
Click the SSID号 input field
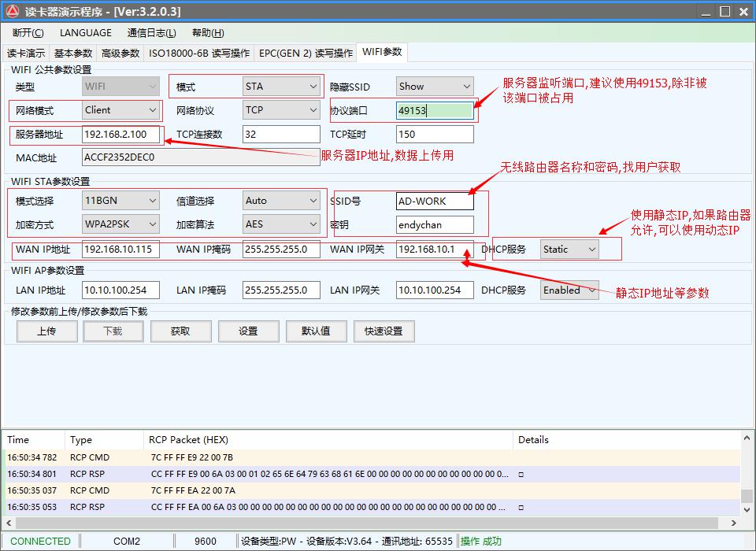(435, 202)
